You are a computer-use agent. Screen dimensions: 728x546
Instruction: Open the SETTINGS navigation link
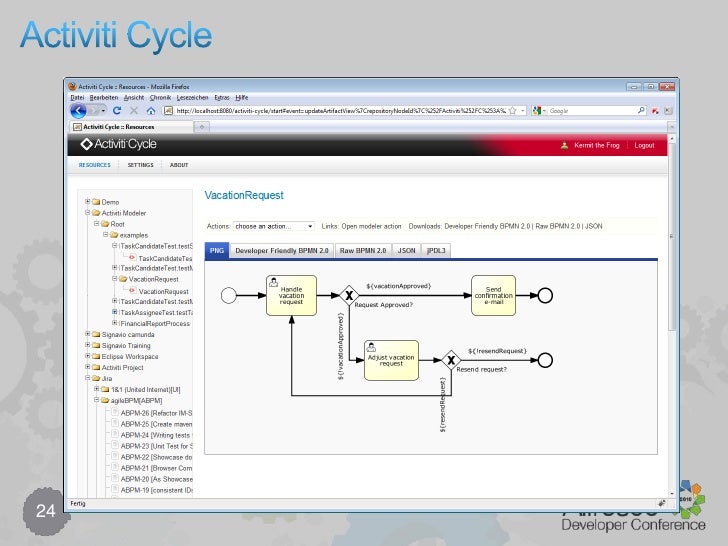click(140, 165)
